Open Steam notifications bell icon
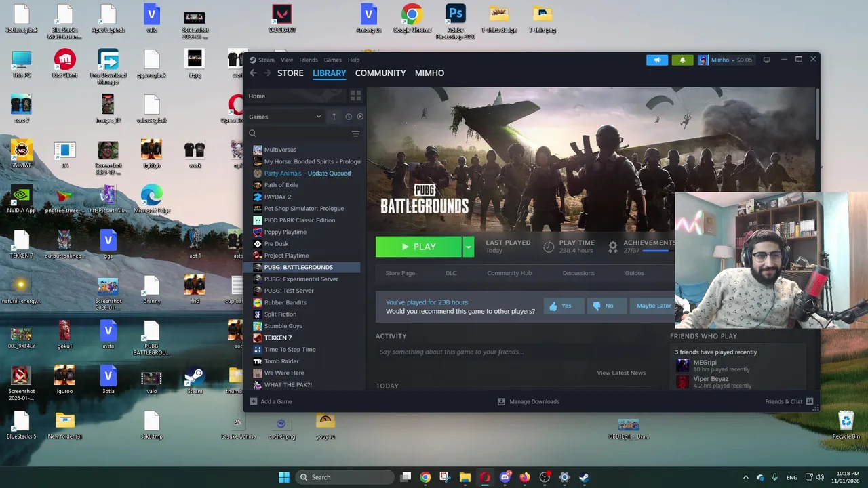This screenshot has height=488, width=868. point(682,60)
